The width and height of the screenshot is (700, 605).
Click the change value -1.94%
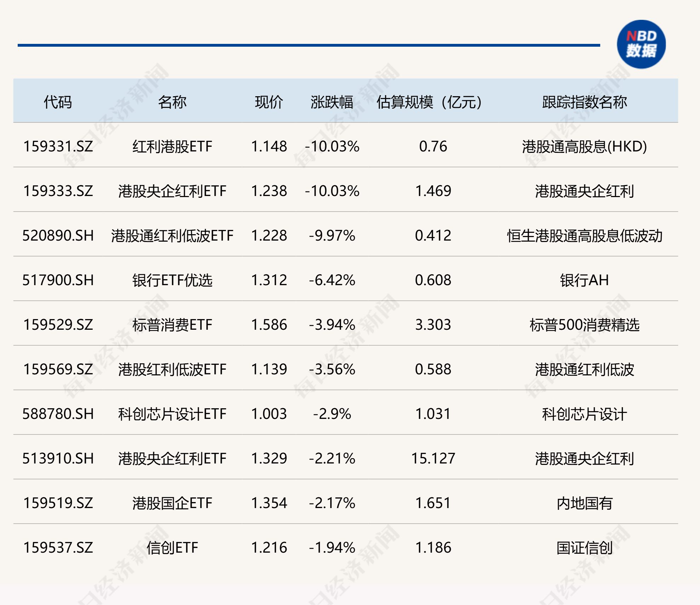pyautogui.click(x=332, y=548)
